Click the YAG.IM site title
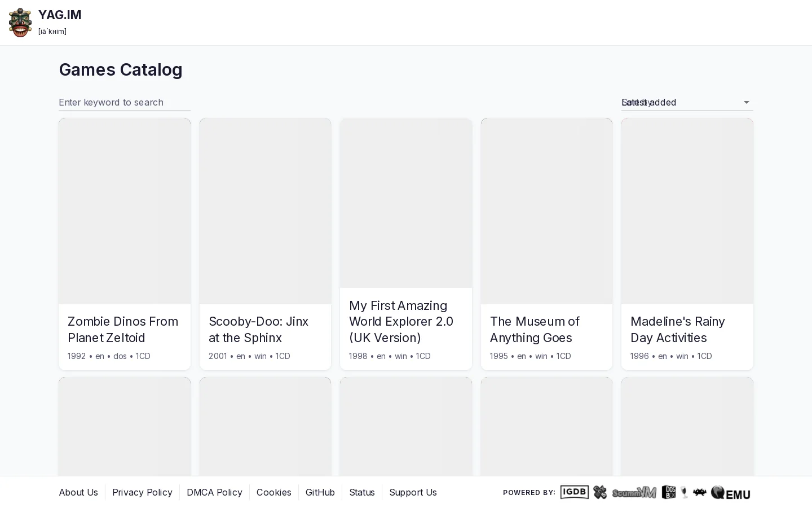This screenshot has height=508, width=812. click(x=60, y=15)
